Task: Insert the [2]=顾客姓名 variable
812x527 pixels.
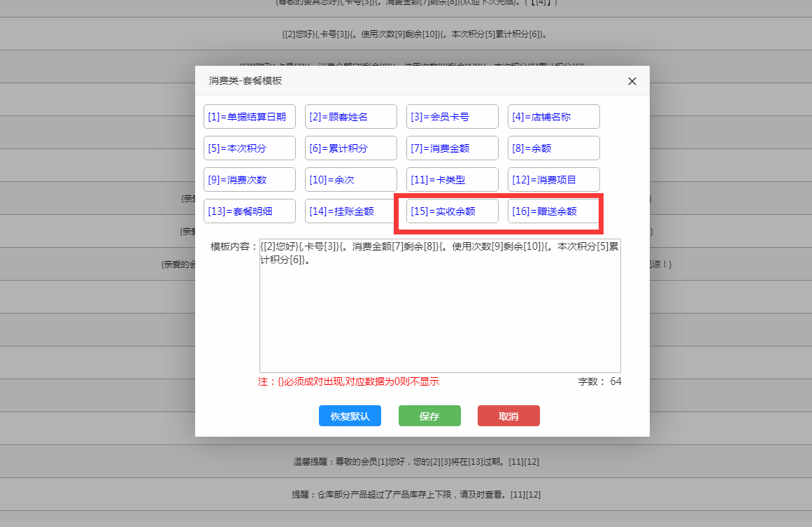Action: coord(351,117)
